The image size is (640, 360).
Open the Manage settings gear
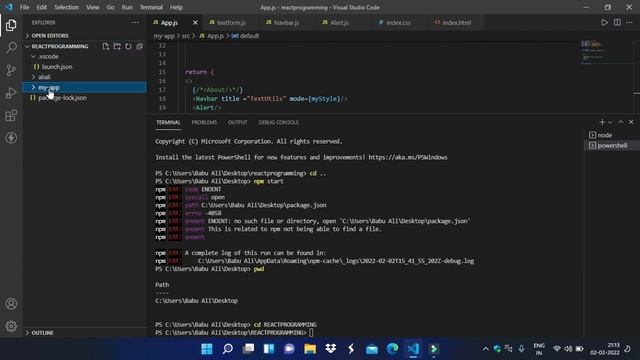pyautogui.click(x=11, y=326)
